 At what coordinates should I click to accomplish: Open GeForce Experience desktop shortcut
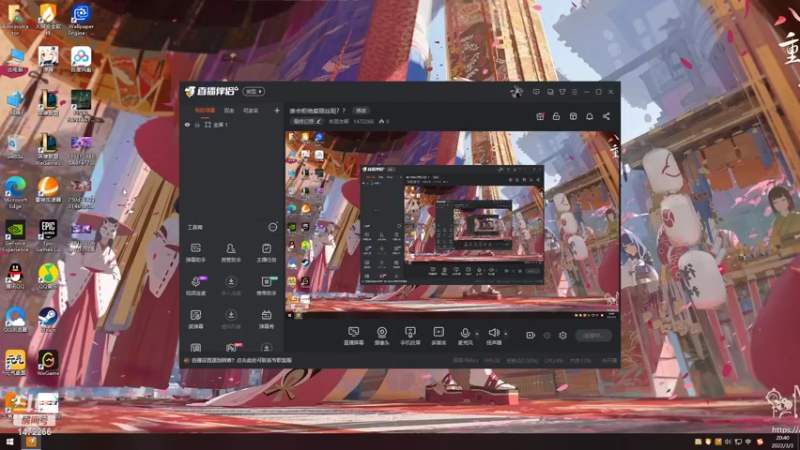(x=15, y=236)
